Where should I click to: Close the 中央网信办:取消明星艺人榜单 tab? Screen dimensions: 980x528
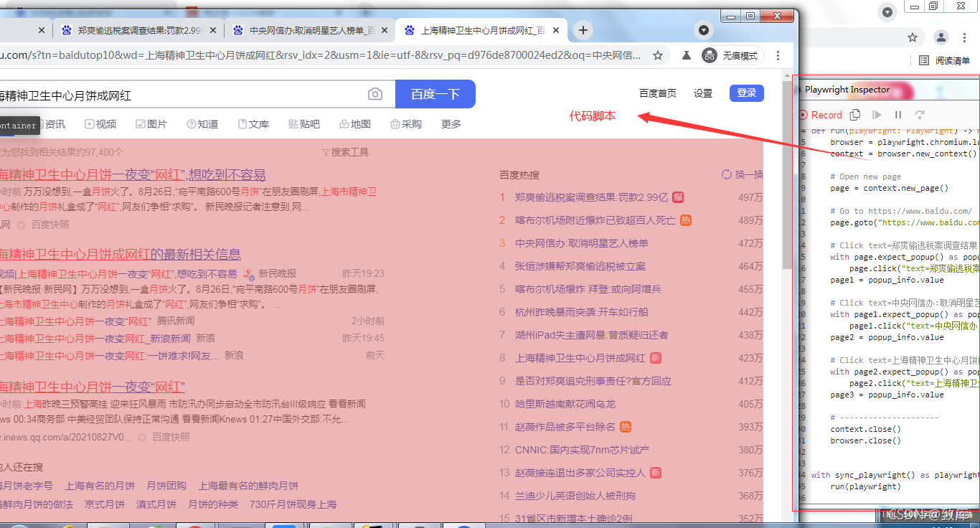(x=385, y=30)
